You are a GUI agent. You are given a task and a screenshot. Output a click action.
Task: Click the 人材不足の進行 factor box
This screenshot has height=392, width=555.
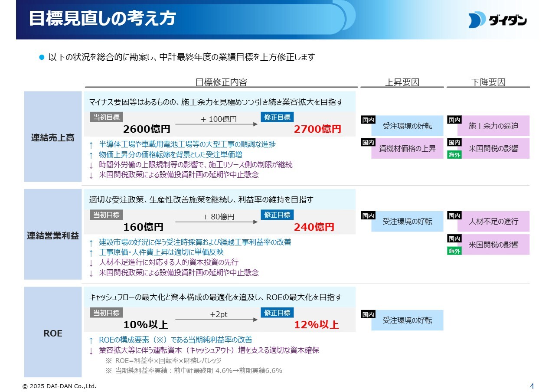pyautogui.click(x=493, y=222)
